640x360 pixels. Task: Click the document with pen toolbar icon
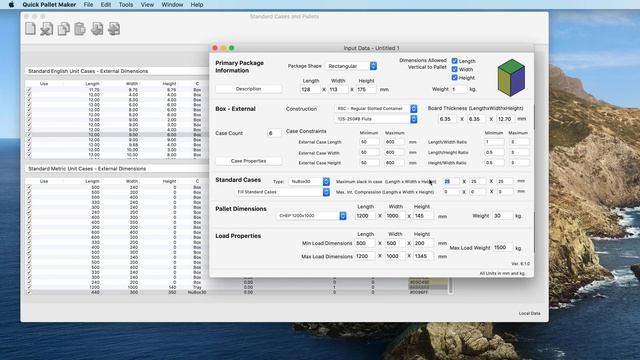coord(47,29)
